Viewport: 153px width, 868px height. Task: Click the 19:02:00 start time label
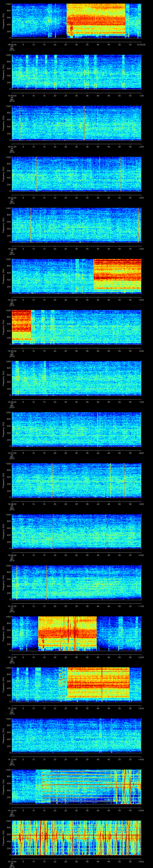[12, 197]
